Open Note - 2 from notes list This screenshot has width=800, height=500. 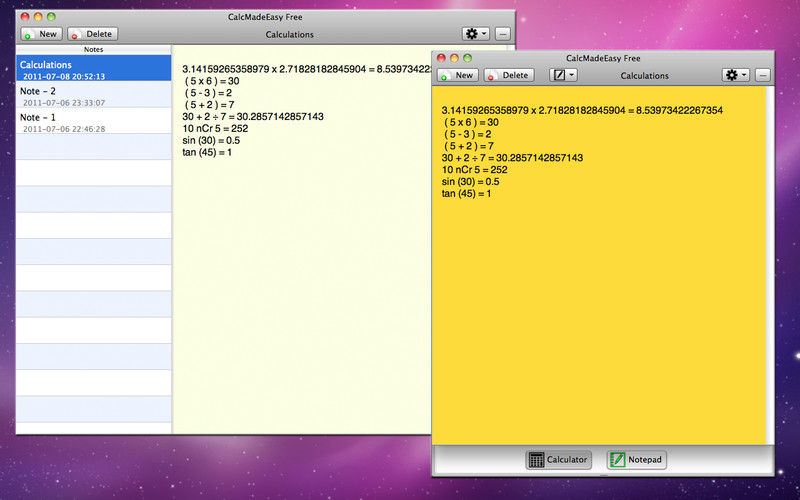coord(93,95)
